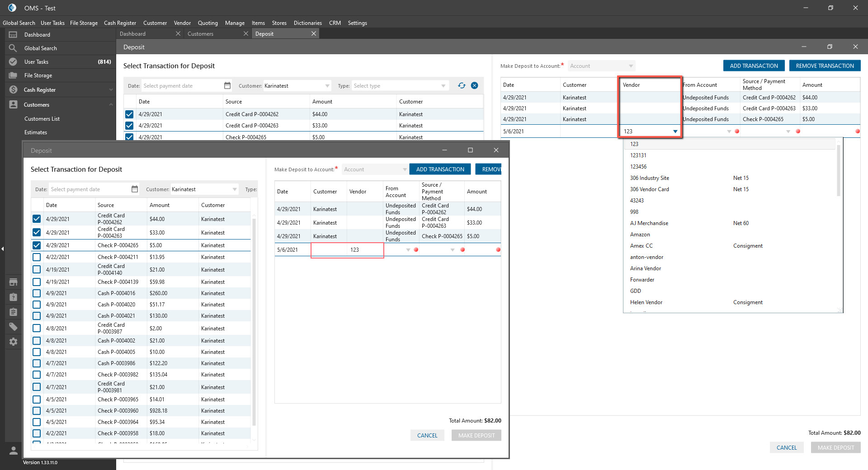Open settings via the sidebar gear icon
The height and width of the screenshot is (470, 868).
tap(13, 342)
